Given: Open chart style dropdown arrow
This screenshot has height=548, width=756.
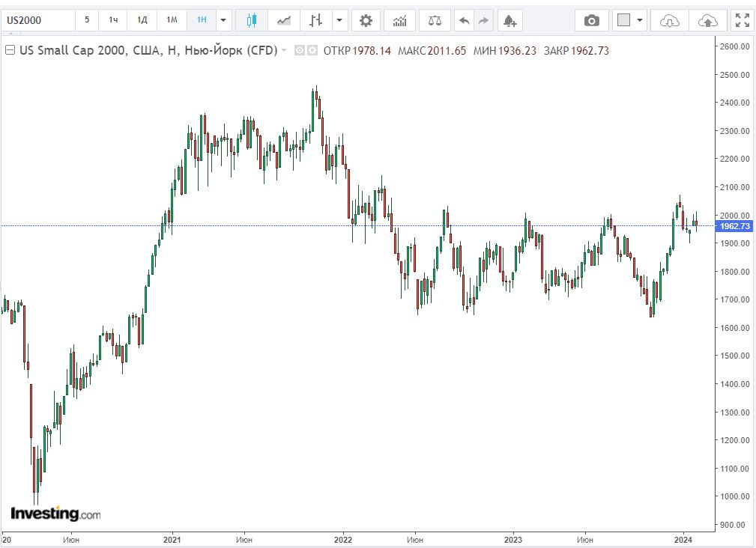Looking at the screenshot, I should [339, 20].
